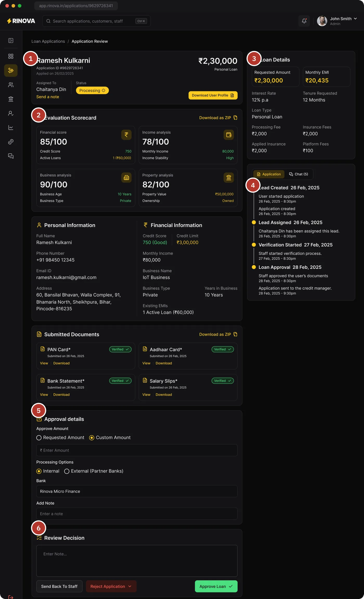Image resolution: width=364 pixels, height=599 pixels.
Task: Click the Review Decision note textarea
Action: [x=137, y=561]
